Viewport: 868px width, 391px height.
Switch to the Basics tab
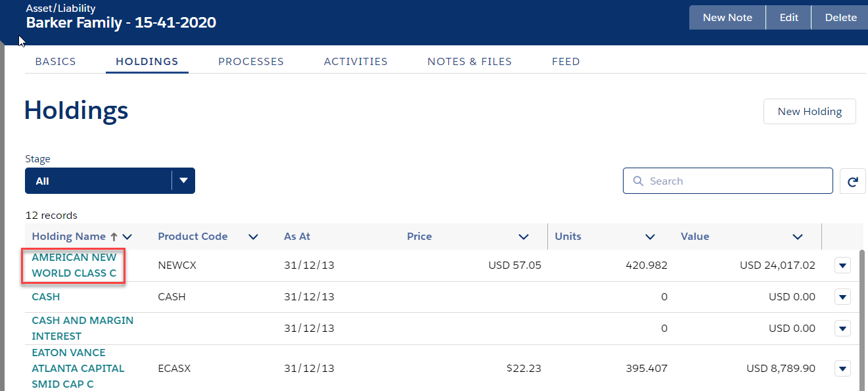[x=55, y=62]
